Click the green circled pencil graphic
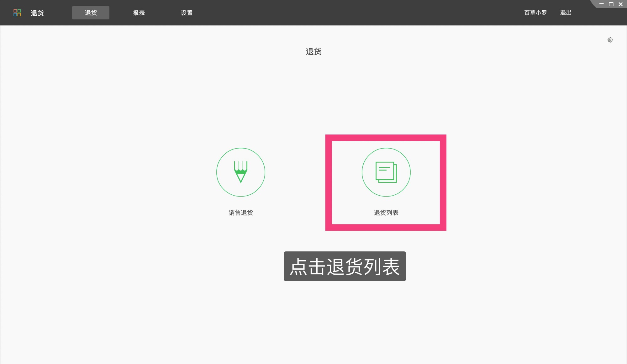Screen dimensions: 627x364 pos(240,172)
